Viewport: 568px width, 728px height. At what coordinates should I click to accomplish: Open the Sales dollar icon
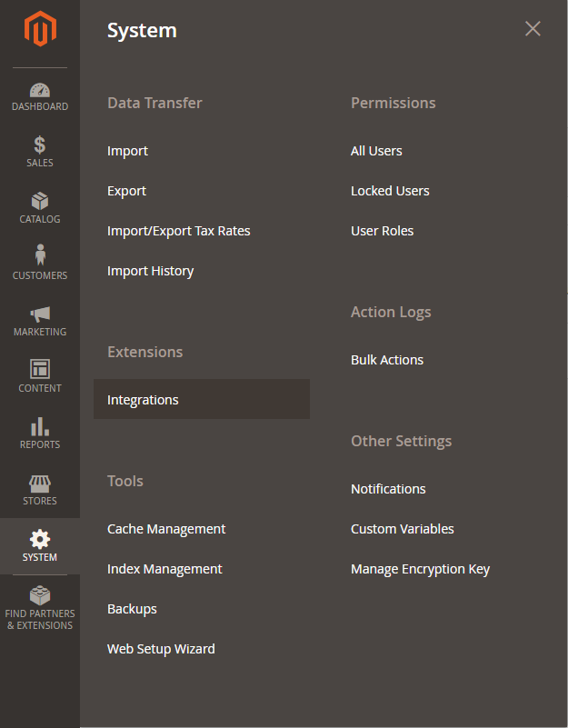pos(40,145)
